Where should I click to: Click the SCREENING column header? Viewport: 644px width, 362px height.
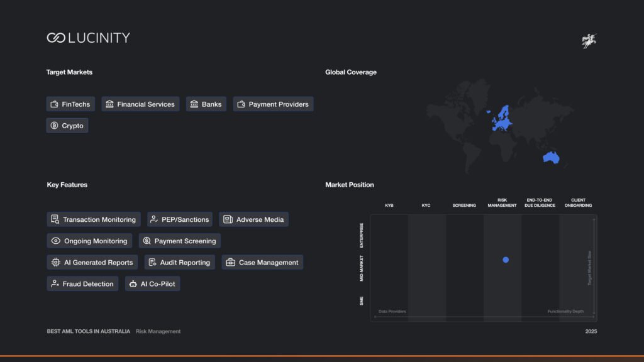464,206
